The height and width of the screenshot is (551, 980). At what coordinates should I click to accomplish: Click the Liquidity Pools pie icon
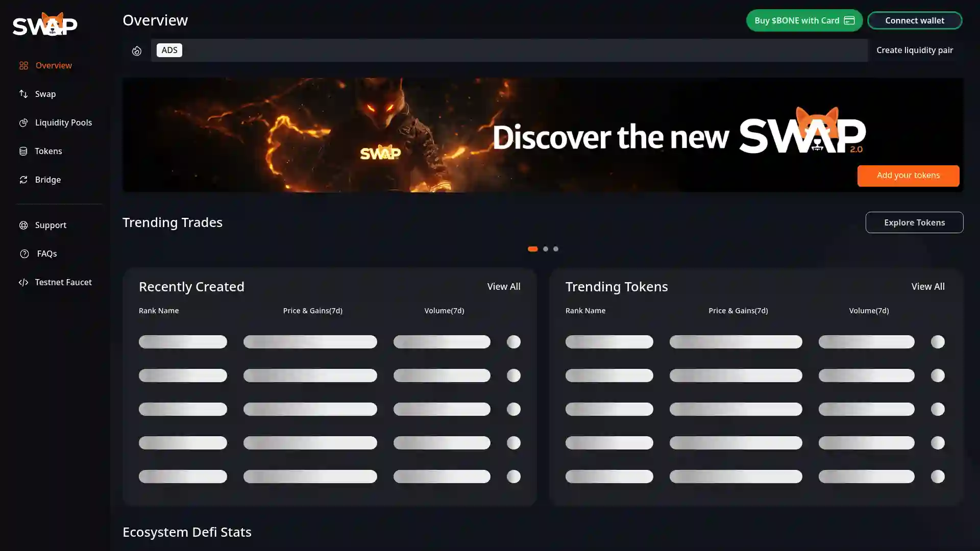point(23,123)
